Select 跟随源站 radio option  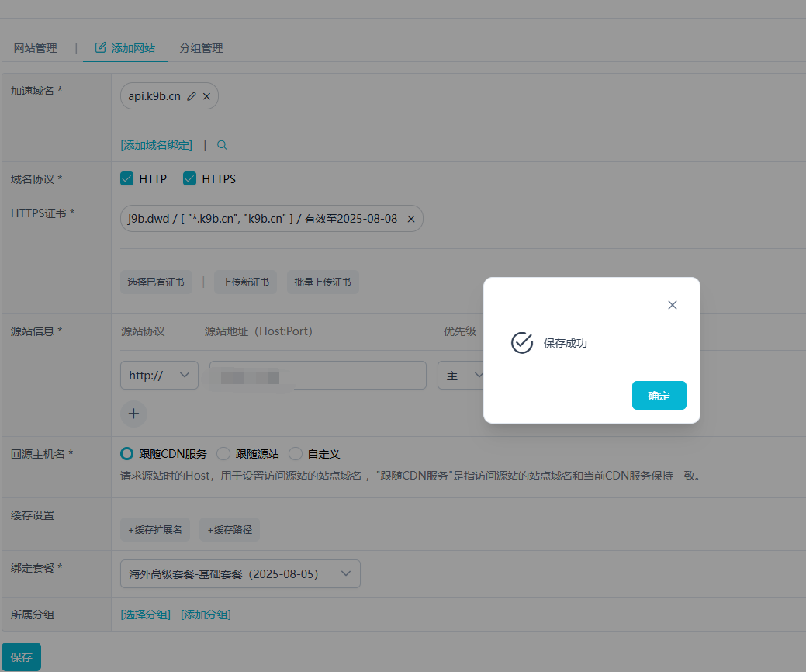point(223,453)
